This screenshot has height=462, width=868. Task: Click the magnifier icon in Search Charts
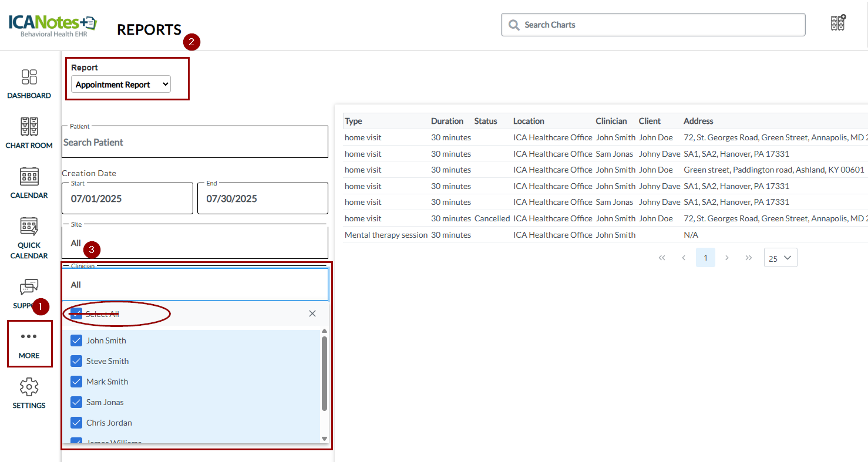[514, 25]
